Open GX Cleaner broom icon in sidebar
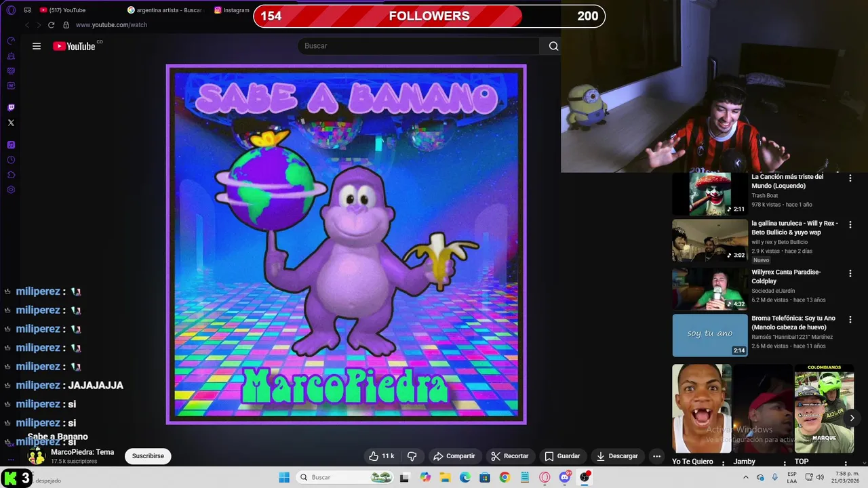The height and width of the screenshot is (488, 868). pyautogui.click(x=11, y=56)
